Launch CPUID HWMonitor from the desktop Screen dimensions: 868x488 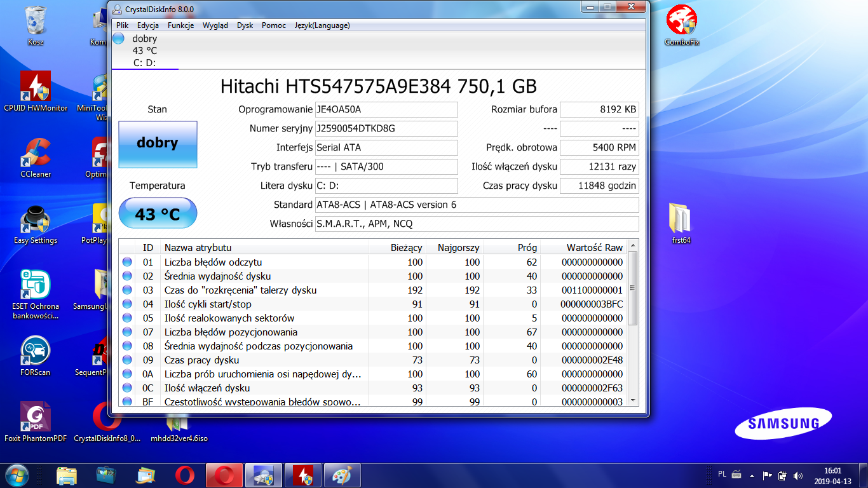click(36, 91)
